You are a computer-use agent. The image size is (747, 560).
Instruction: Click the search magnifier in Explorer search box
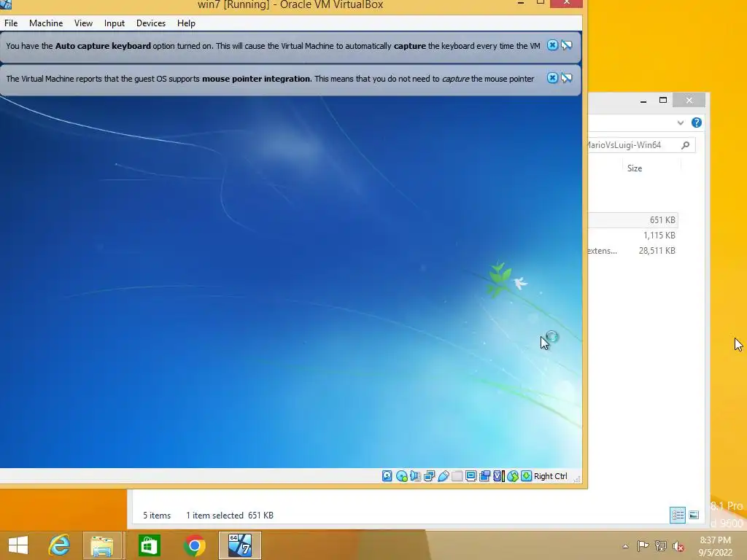(x=686, y=145)
